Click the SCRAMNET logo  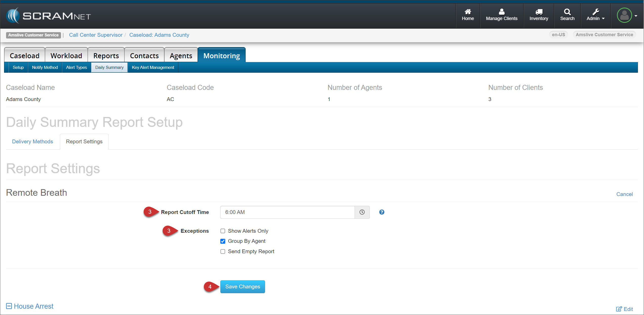pos(48,16)
